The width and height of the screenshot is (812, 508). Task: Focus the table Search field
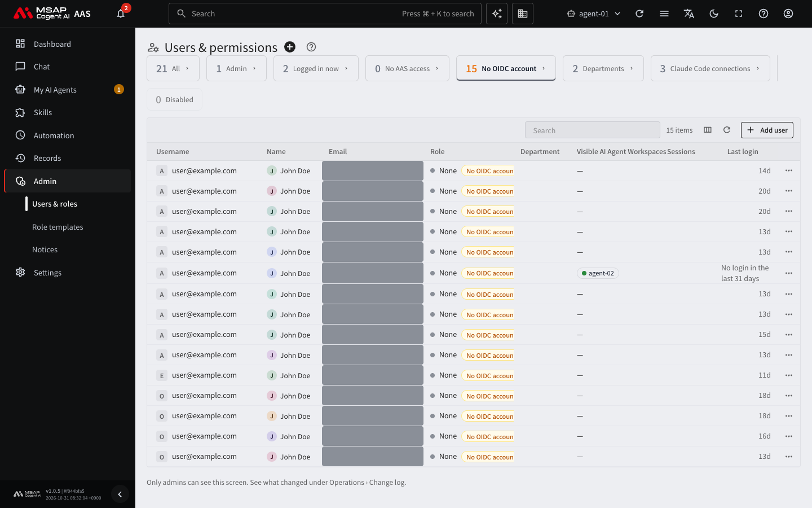(593, 130)
